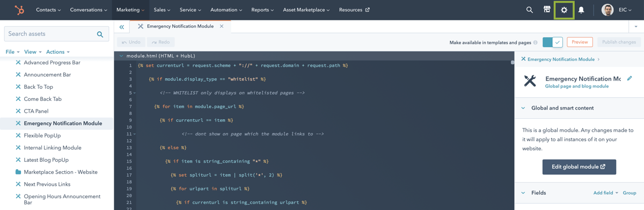Open the Asset Marketplace dropdown

[306, 10]
